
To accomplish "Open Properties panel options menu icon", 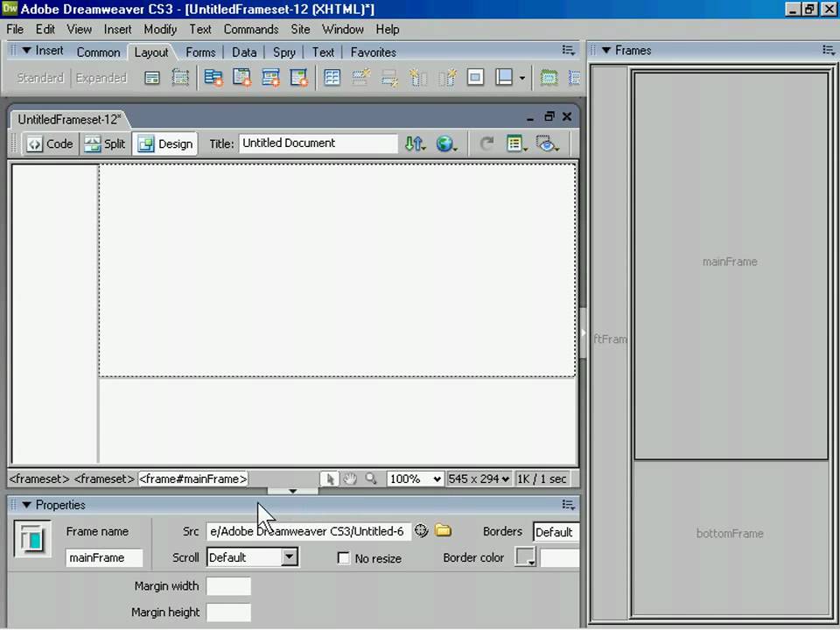I will [x=569, y=505].
